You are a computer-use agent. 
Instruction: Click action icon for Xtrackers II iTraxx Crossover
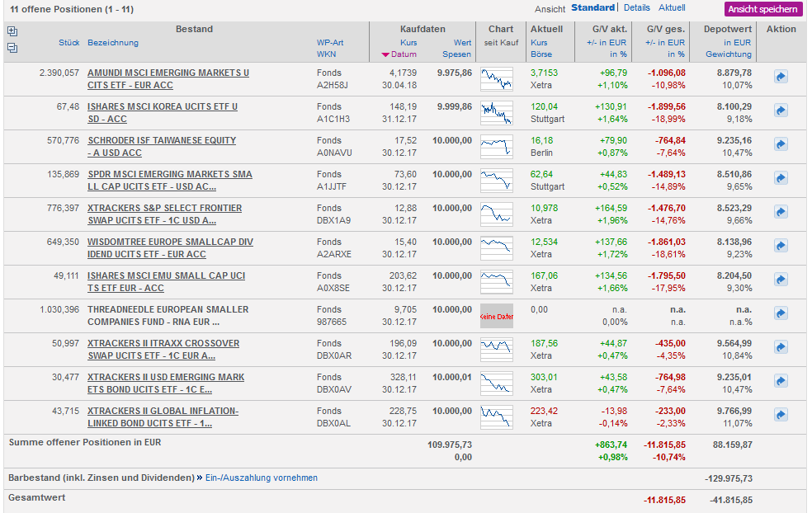click(x=781, y=347)
